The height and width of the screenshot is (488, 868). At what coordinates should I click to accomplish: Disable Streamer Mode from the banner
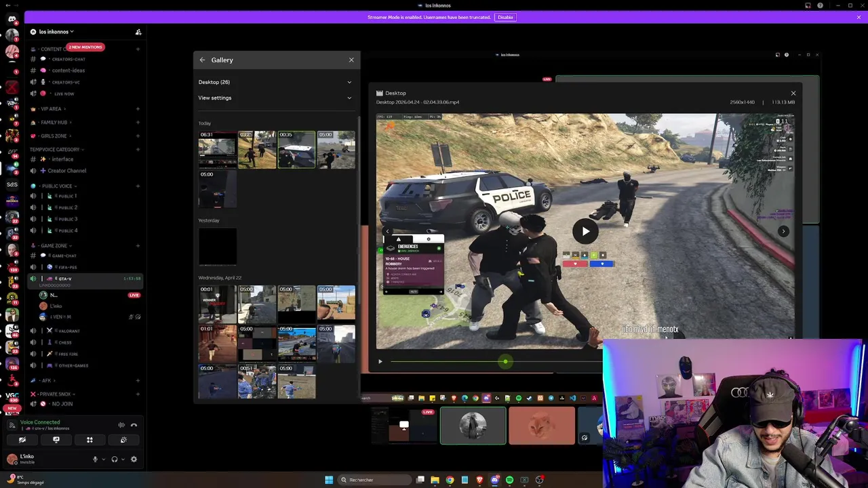click(505, 17)
